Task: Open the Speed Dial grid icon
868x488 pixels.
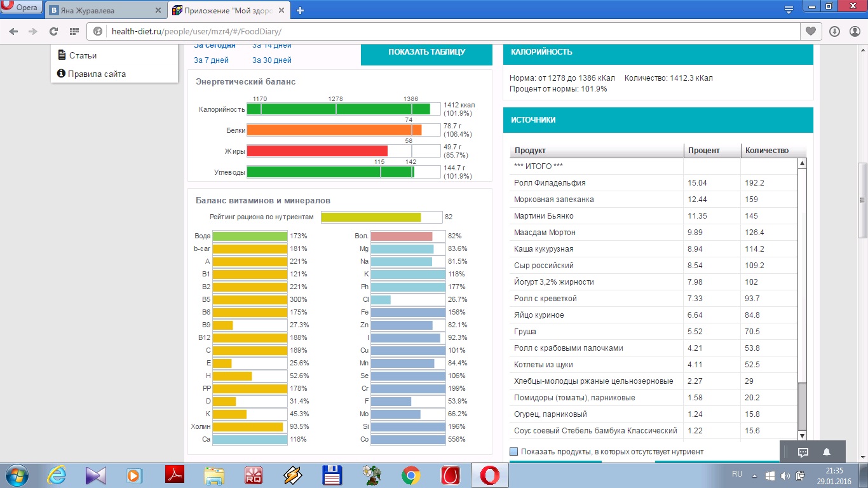Action: [x=74, y=31]
